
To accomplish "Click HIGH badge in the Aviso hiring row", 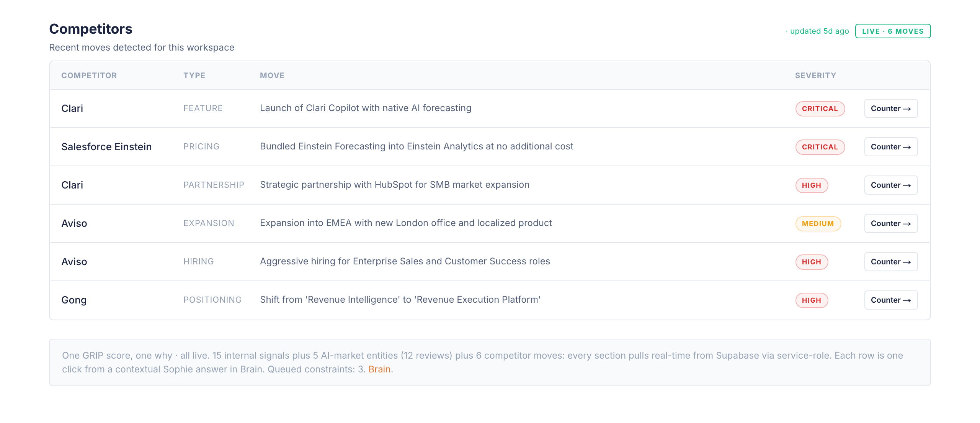I will tap(812, 262).
